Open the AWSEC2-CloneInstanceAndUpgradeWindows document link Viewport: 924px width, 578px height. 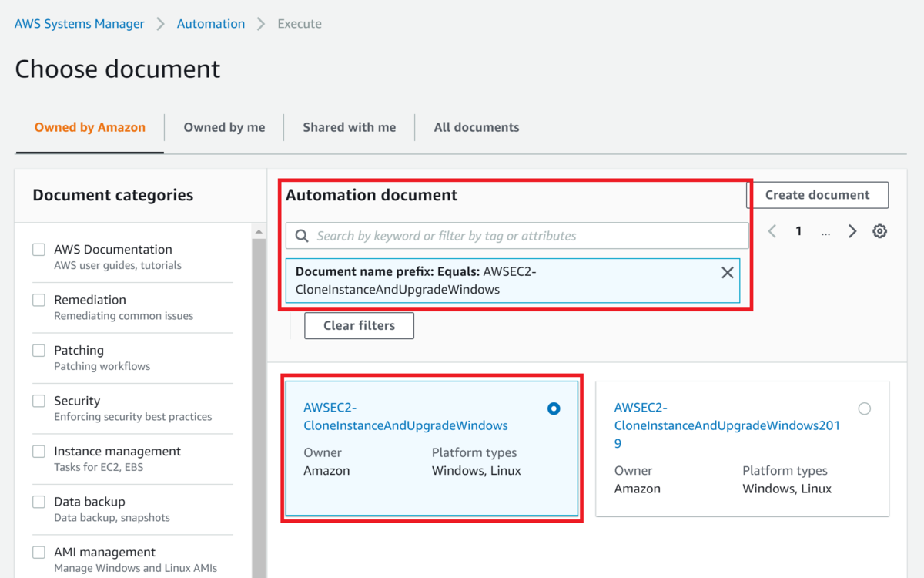406,416
